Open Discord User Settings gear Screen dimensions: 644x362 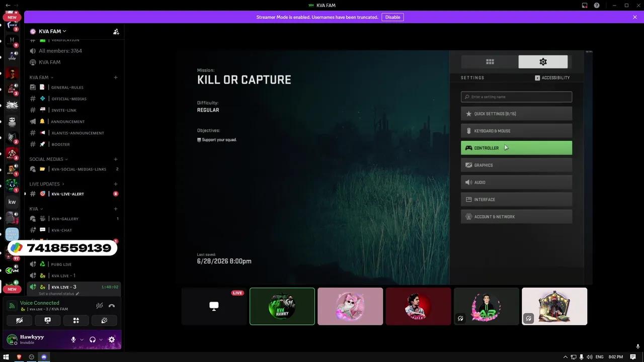pos(112,340)
